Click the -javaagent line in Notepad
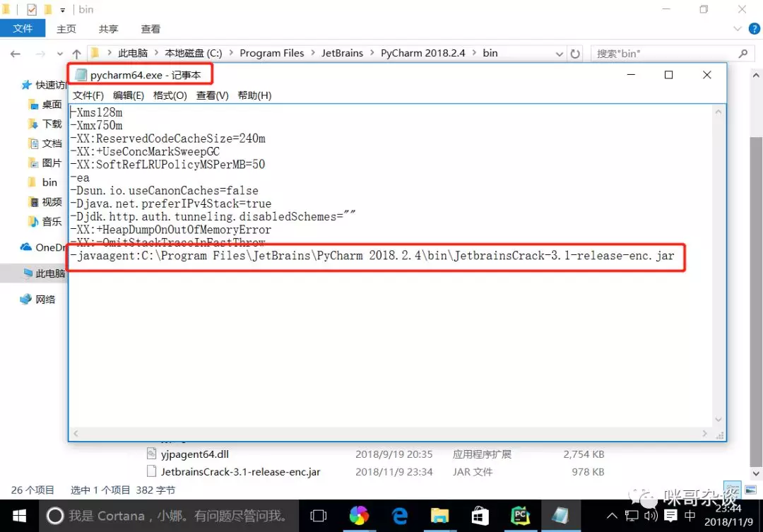This screenshot has height=532, width=763. [373, 256]
